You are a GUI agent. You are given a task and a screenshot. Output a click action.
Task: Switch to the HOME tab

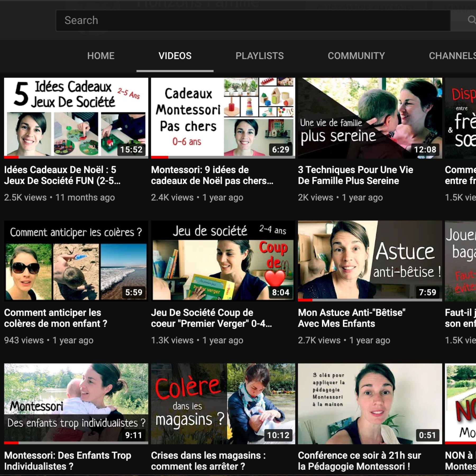101,56
